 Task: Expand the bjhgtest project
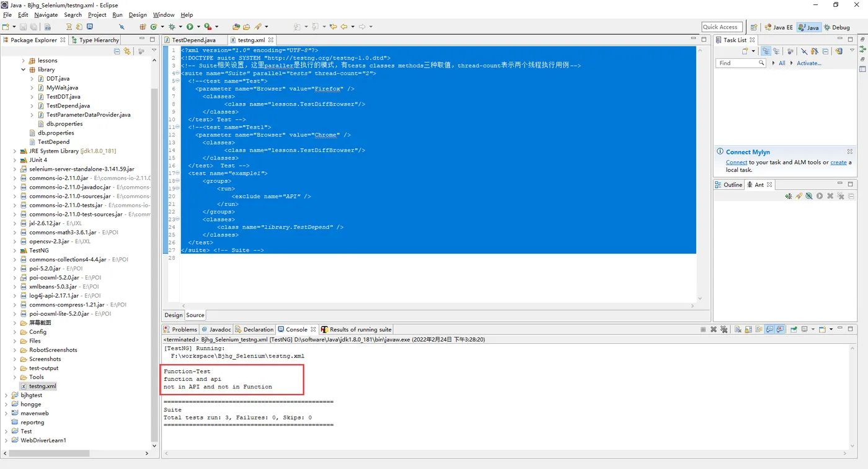click(6, 395)
